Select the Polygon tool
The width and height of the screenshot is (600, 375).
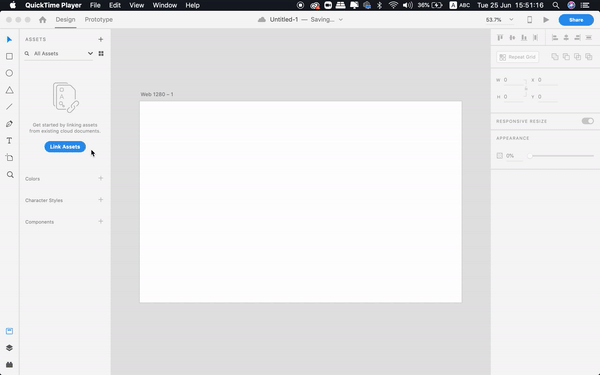tap(10, 90)
